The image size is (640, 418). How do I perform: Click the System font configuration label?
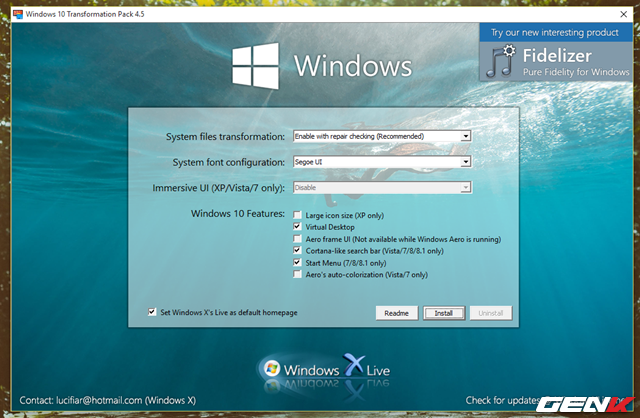229,162
